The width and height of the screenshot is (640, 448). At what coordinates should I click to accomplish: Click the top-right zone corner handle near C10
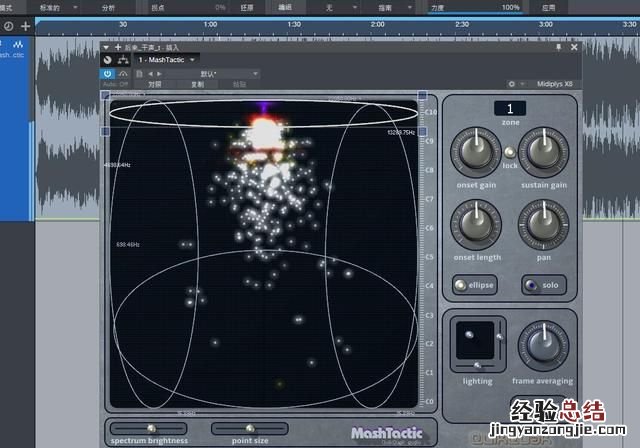pyautogui.click(x=422, y=95)
